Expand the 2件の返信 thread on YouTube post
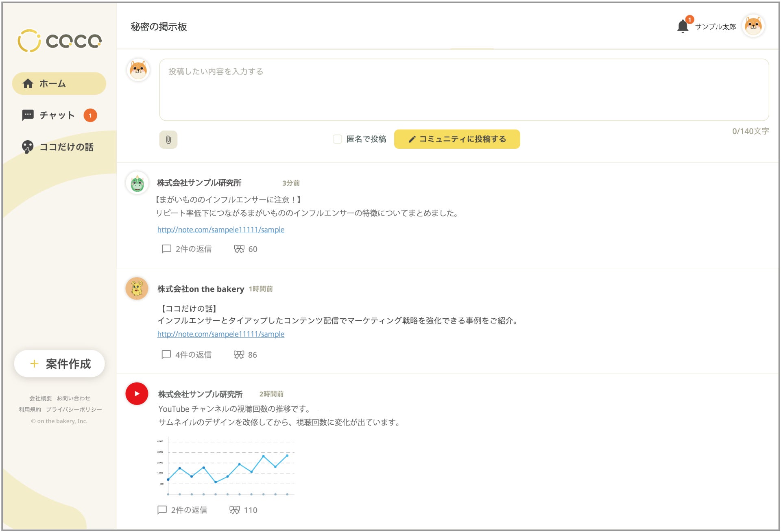 [182, 510]
